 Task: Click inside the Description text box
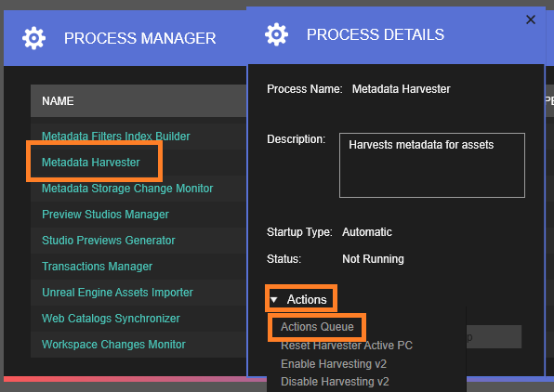click(x=431, y=165)
